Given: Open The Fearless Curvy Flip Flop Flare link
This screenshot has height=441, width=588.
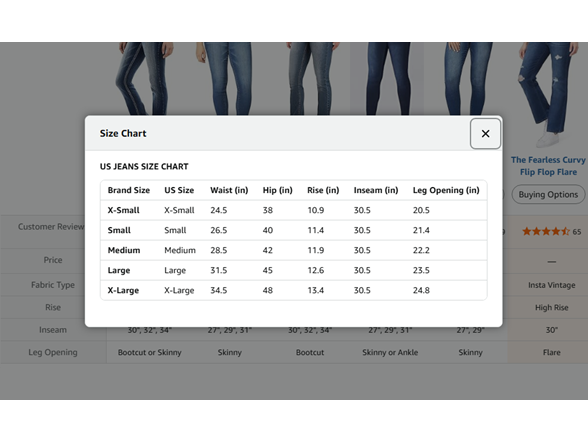Looking at the screenshot, I should (x=548, y=166).
